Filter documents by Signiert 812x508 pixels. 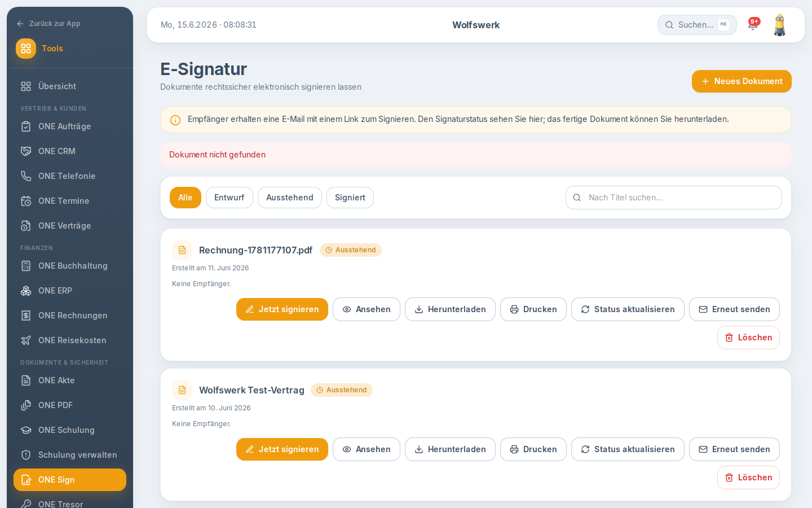[x=350, y=198]
